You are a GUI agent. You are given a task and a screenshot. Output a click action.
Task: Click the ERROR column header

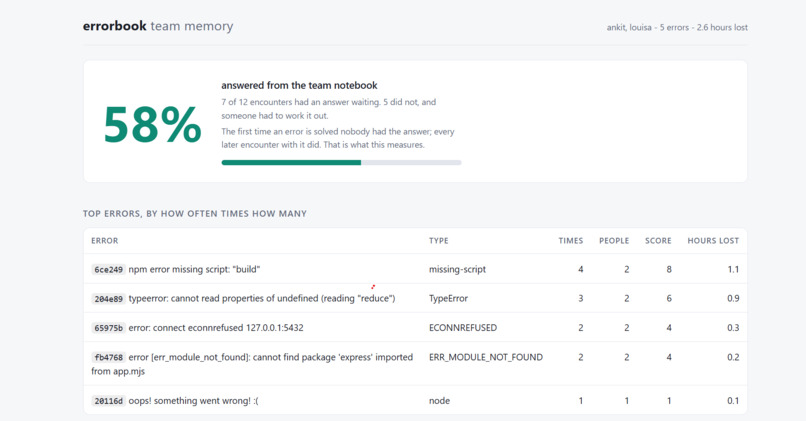coord(105,241)
